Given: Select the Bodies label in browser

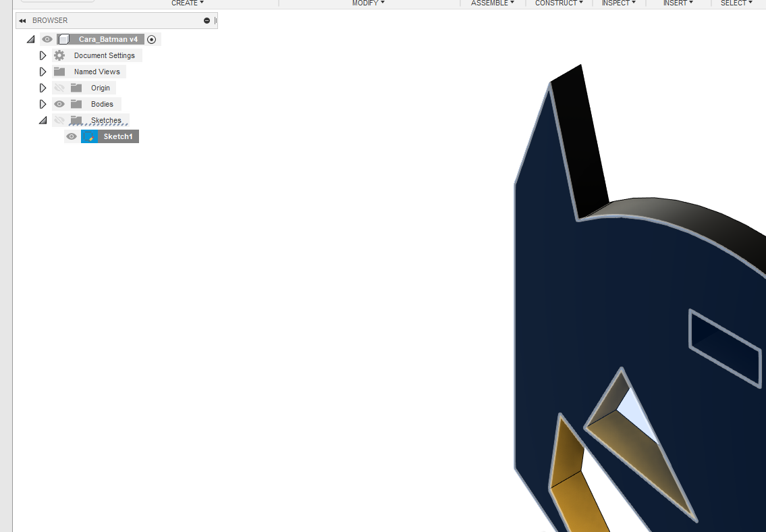Looking at the screenshot, I should click(102, 104).
